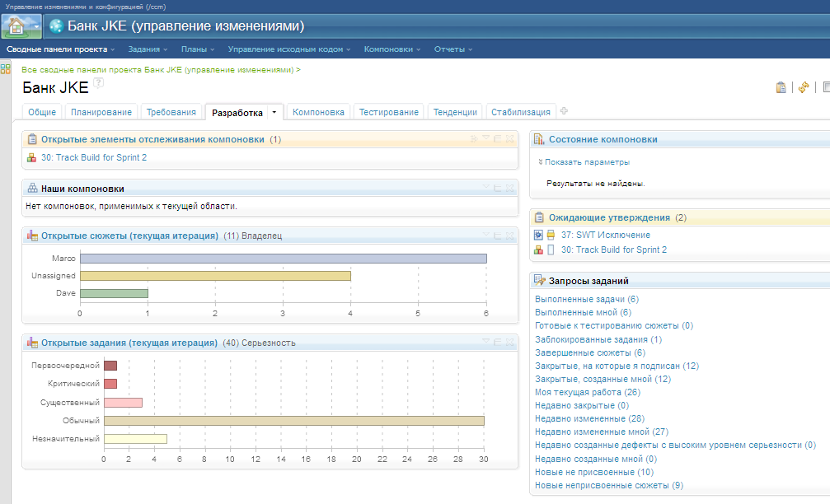Open the 30: Track Build link in the build tracking widget

(x=94, y=157)
